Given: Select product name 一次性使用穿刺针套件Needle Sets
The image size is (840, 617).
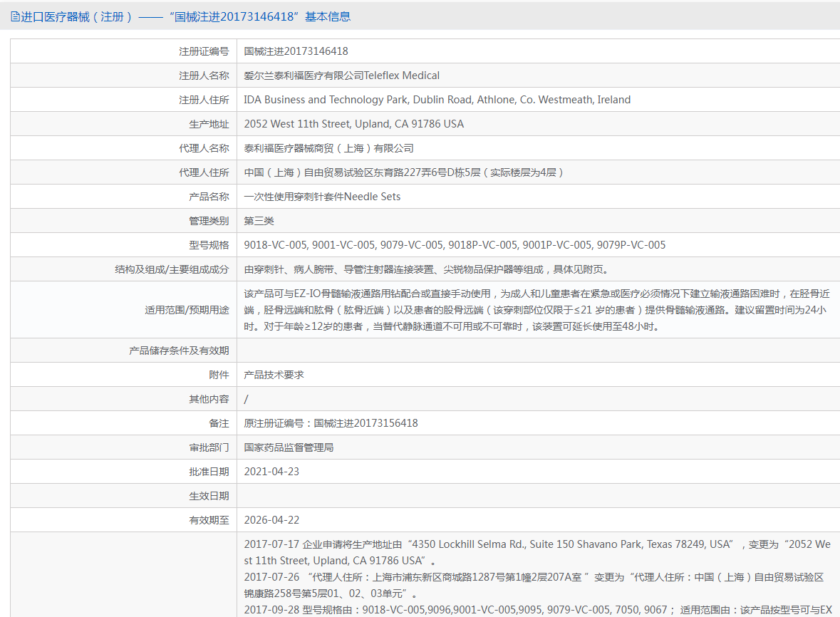Looking at the screenshot, I should [322, 197].
